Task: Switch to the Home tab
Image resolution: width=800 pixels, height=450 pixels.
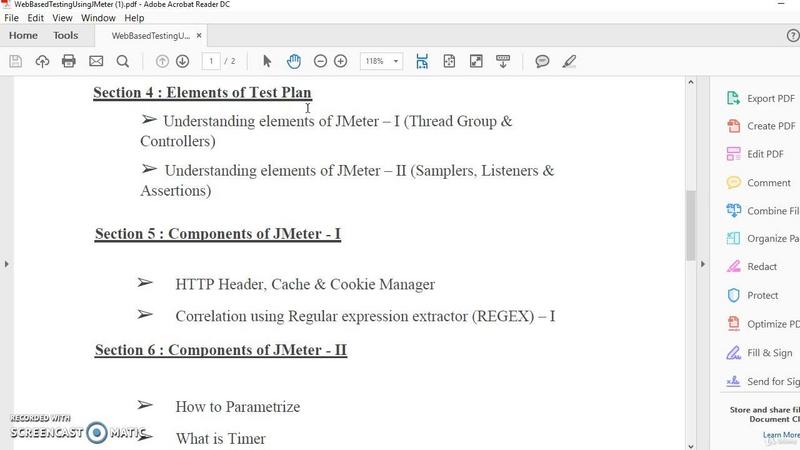Action: tap(23, 35)
